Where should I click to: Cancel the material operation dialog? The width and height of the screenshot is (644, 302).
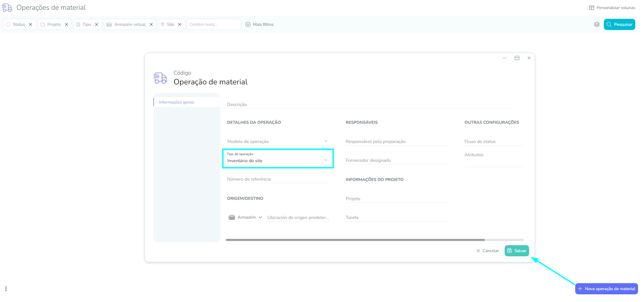click(x=488, y=251)
